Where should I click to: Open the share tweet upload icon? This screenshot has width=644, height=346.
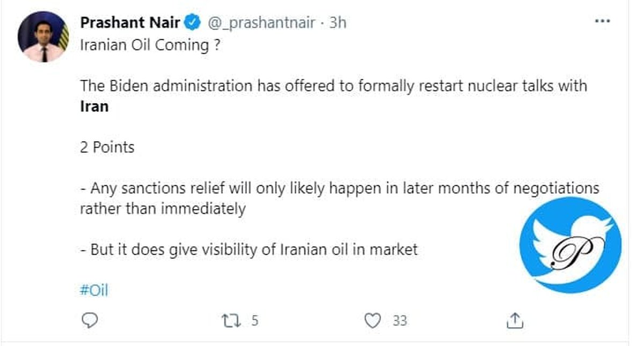coord(515,321)
